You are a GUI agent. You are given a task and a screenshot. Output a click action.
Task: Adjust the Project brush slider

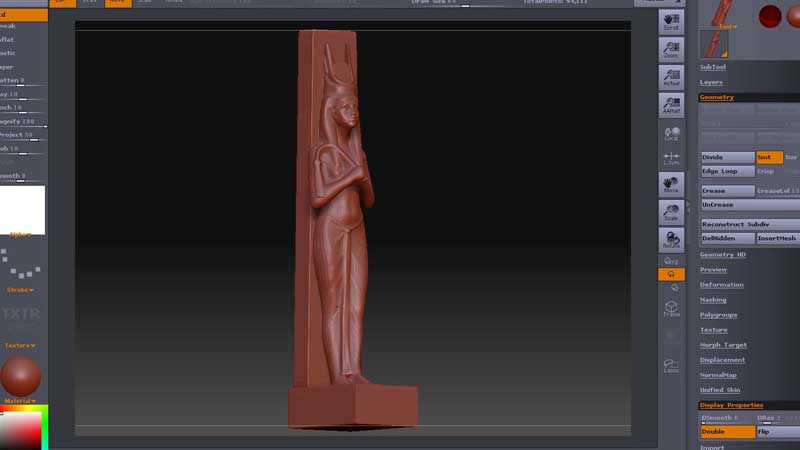[23, 136]
